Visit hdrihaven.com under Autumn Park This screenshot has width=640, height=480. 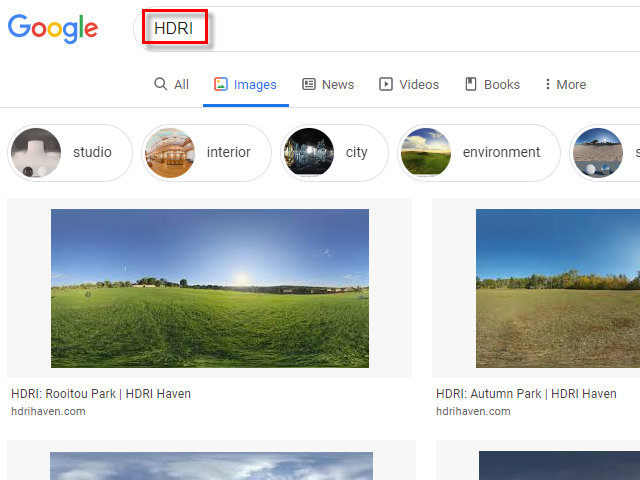473,411
